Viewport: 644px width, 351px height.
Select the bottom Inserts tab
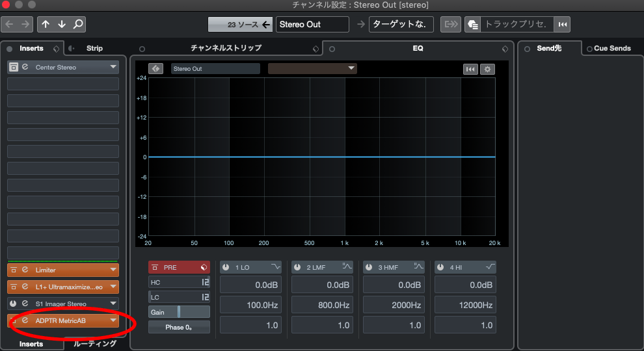[x=31, y=344]
